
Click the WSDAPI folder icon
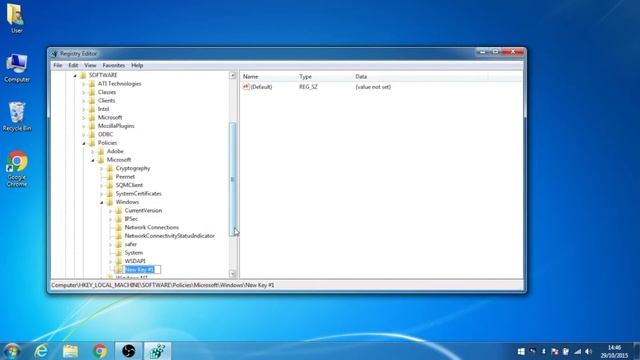click(x=119, y=261)
